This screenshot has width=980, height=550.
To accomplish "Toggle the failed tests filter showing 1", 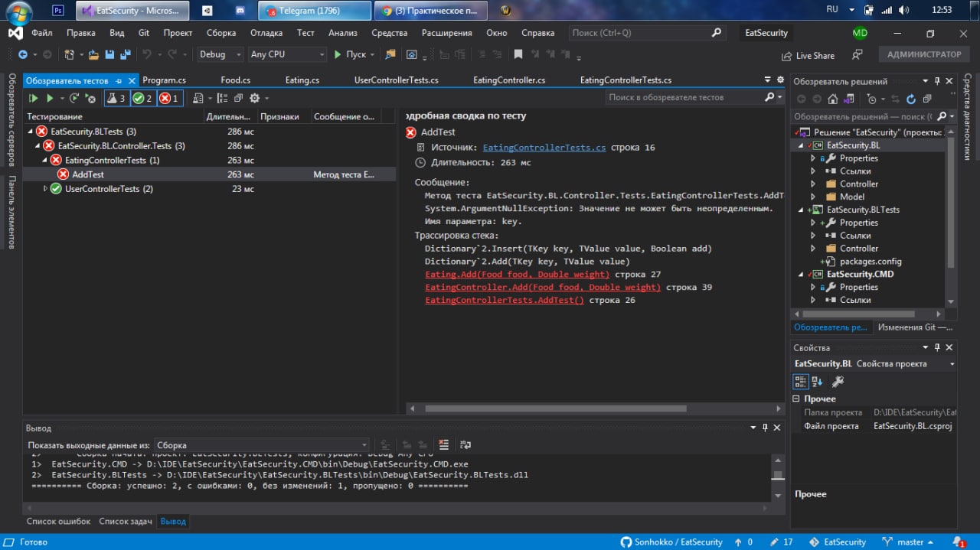I will click(x=169, y=98).
